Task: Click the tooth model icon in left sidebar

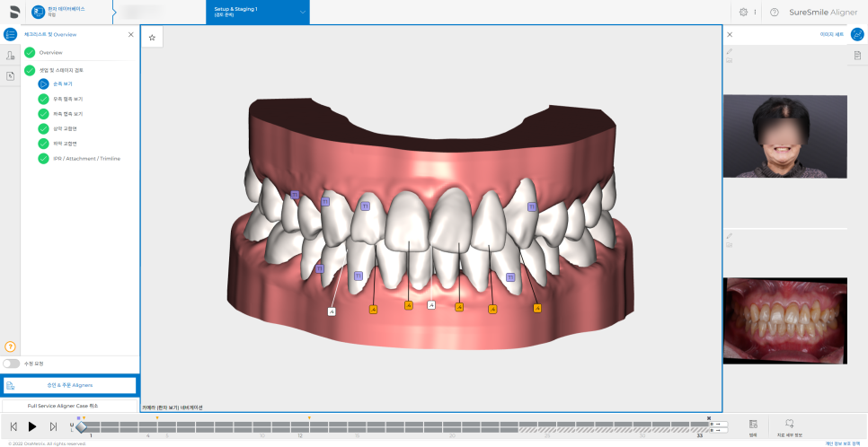Action: (x=10, y=56)
